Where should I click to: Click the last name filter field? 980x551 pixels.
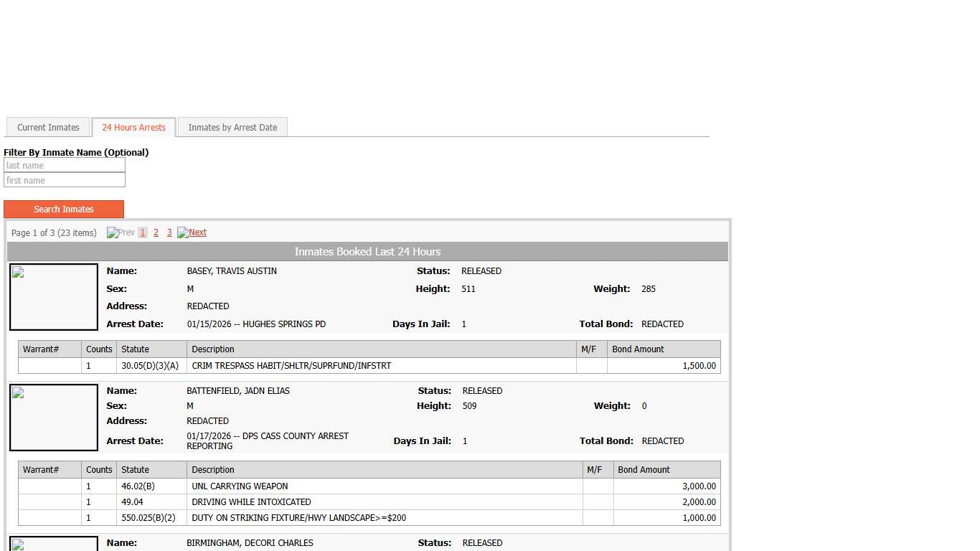(65, 166)
